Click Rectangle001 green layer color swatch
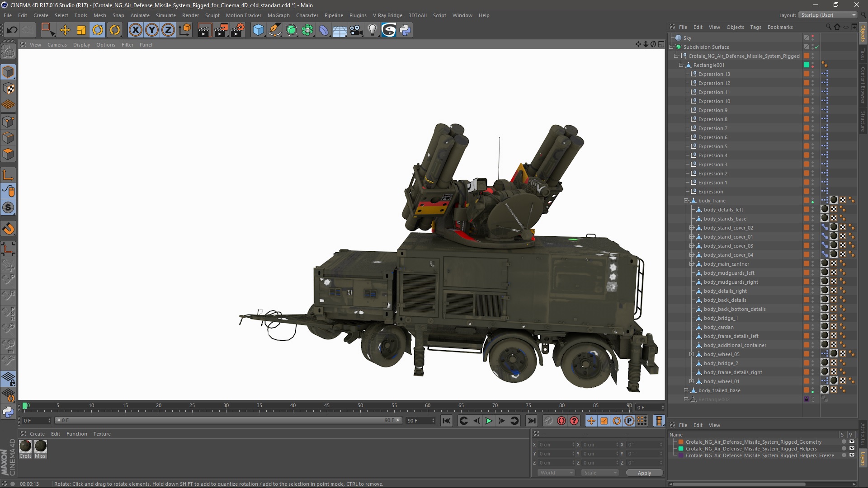The height and width of the screenshot is (488, 868). coord(807,65)
